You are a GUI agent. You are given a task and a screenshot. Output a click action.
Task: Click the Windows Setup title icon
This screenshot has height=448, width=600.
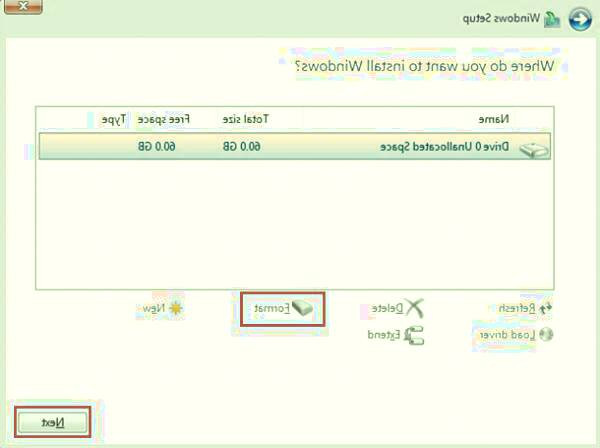coord(551,19)
